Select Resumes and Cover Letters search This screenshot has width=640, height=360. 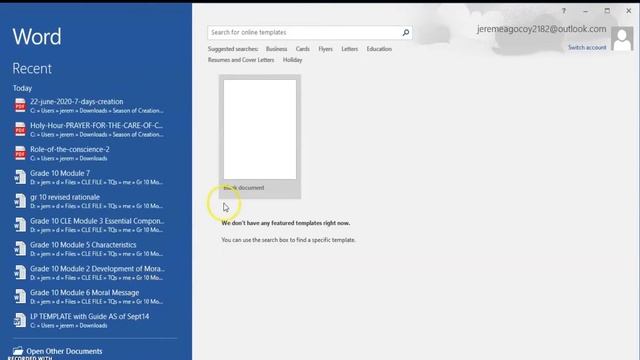241,60
